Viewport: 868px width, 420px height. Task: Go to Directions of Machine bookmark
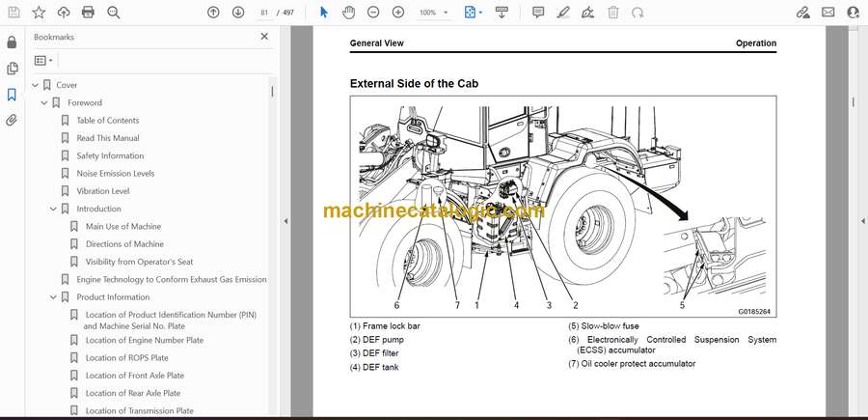[x=124, y=244]
